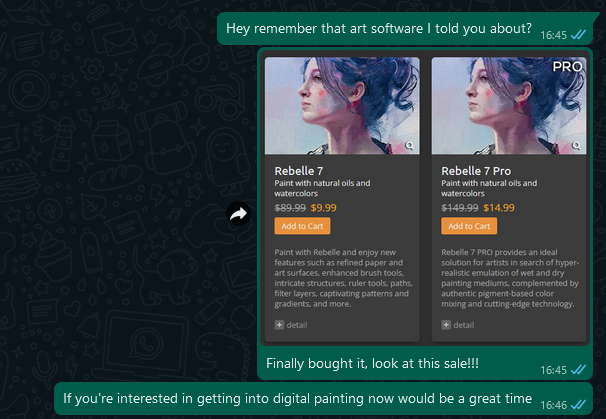Click the Rebelle 7 description paragraph

point(344,278)
